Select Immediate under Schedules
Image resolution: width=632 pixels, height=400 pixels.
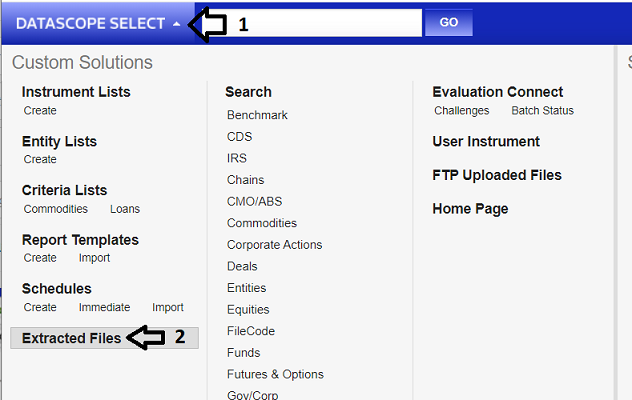click(x=104, y=308)
